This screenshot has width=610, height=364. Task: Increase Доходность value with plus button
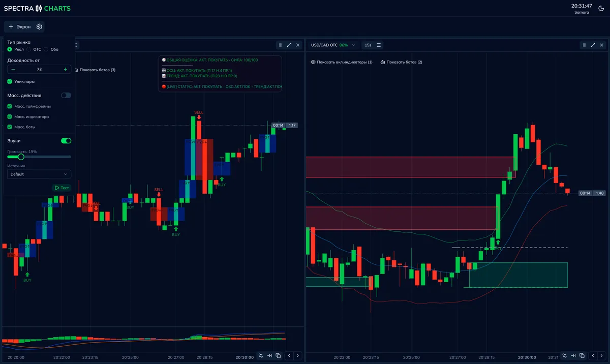[x=66, y=69]
